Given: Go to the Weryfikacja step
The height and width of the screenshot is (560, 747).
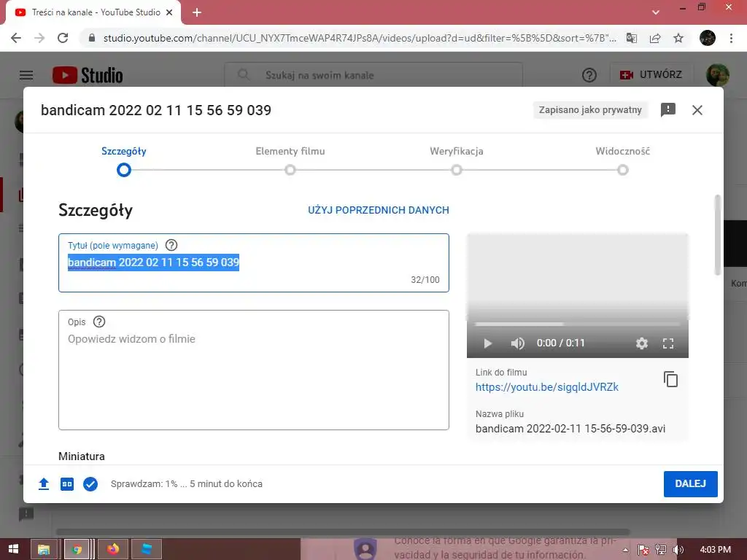Looking at the screenshot, I should (x=457, y=170).
